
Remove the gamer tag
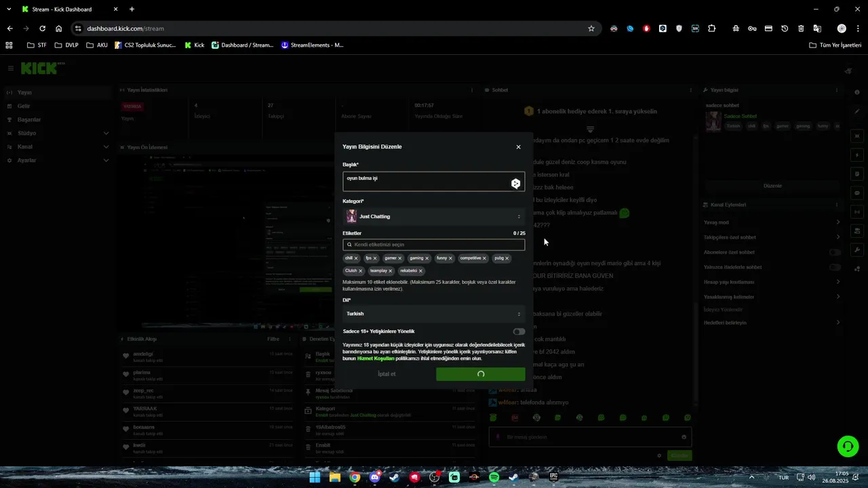400,258
